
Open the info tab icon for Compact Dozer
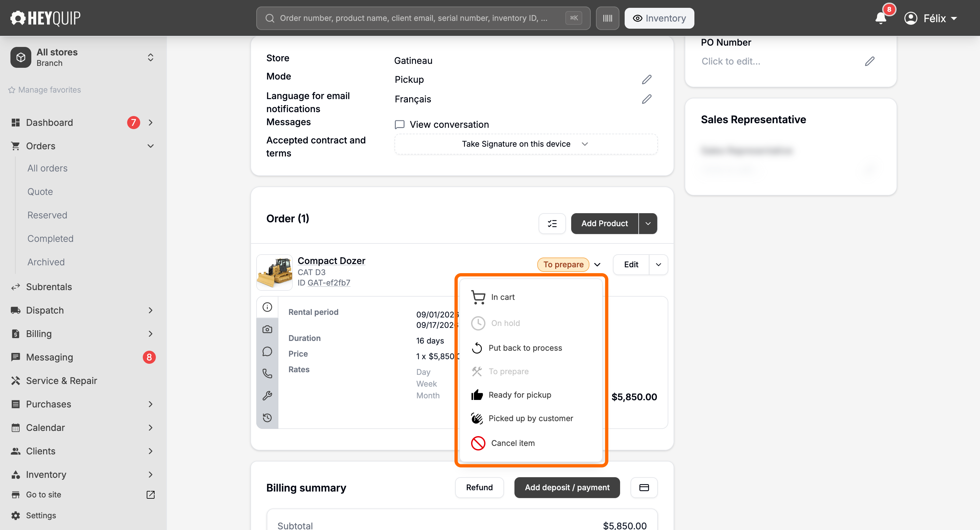coord(267,307)
